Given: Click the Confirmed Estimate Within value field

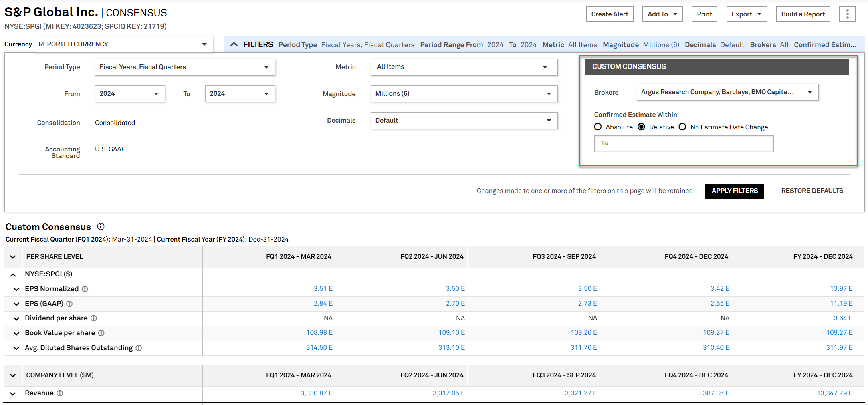Looking at the screenshot, I should [683, 143].
